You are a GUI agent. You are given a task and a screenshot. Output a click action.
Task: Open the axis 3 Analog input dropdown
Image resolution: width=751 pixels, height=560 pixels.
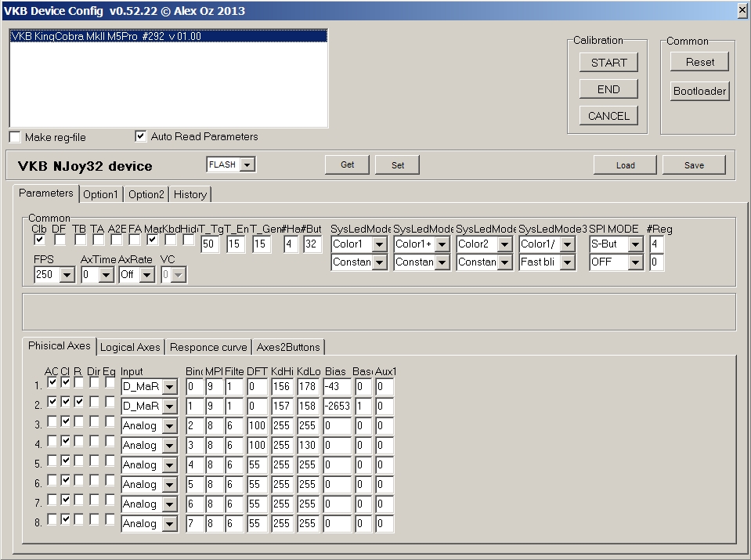169,426
